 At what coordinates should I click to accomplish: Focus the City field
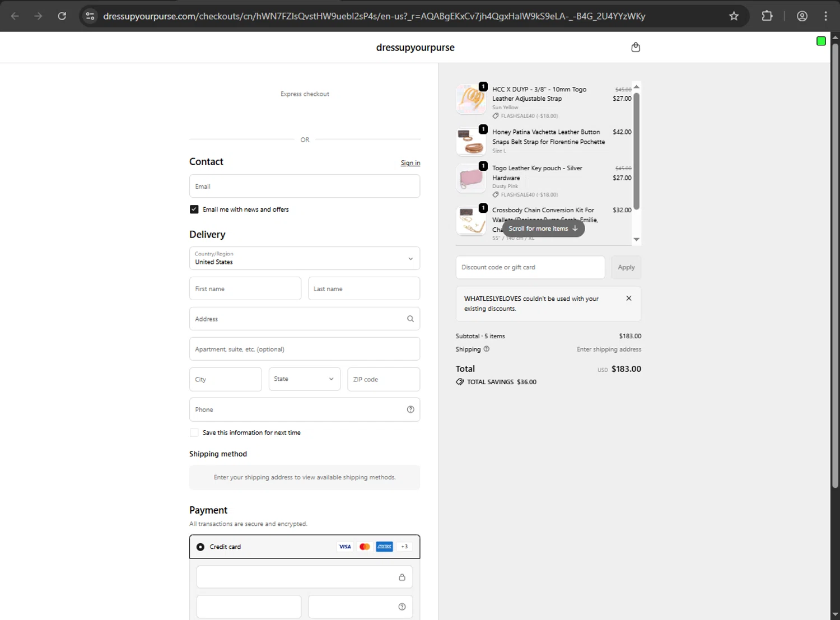pos(226,379)
